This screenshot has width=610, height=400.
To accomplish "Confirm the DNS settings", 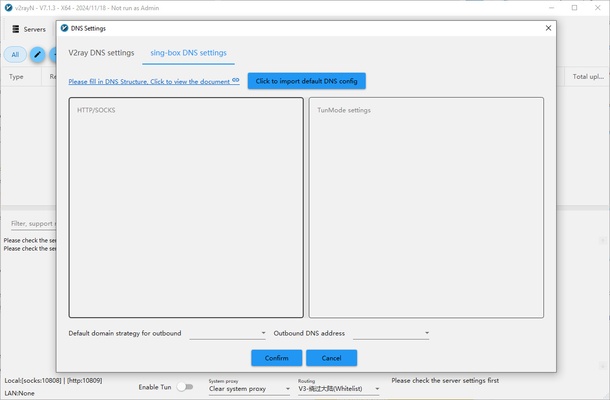I will 277,358.
